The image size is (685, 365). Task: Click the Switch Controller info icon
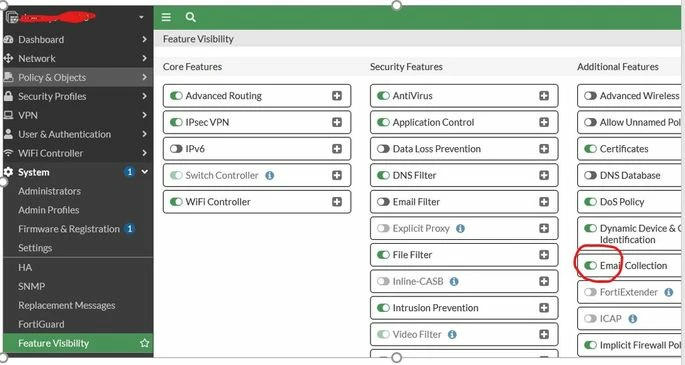pos(270,176)
